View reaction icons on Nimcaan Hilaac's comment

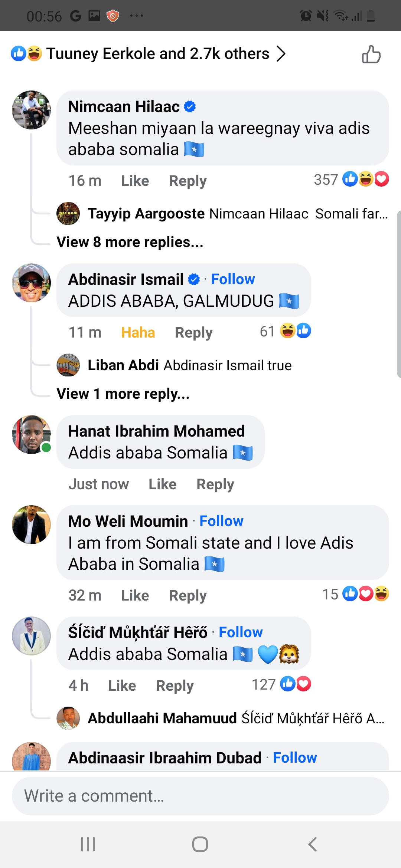365,180
